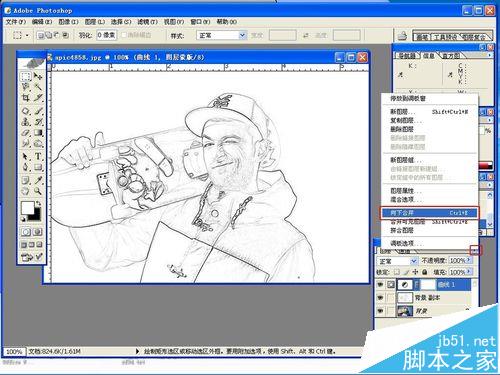Click black background color swatch in toolbox
The width and height of the screenshot is (500, 375).
click(x=37, y=216)
